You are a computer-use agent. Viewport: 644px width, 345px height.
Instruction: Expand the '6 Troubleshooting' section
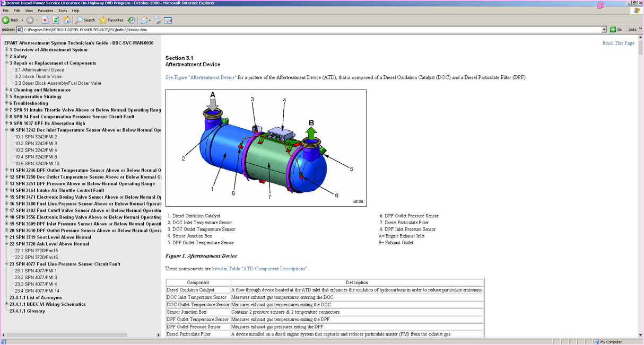click(6, 103)
